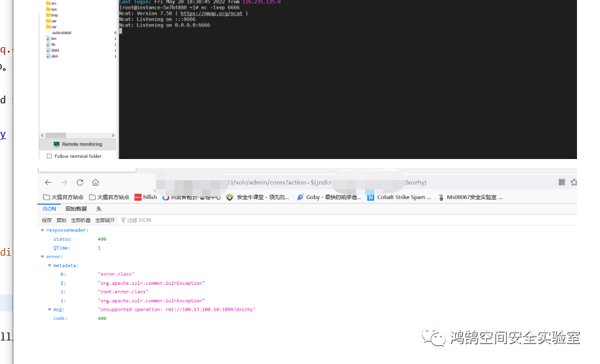Select the sbin symlink entry

pos(53,56)
